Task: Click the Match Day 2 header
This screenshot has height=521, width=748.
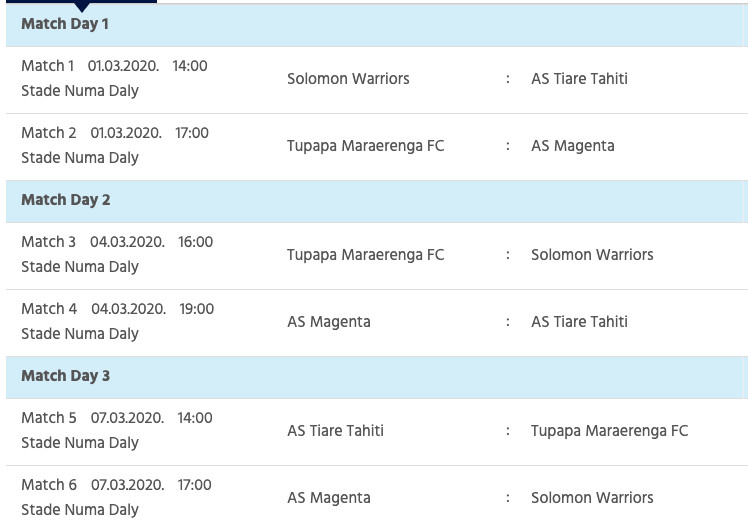Action: pos(66,200)
